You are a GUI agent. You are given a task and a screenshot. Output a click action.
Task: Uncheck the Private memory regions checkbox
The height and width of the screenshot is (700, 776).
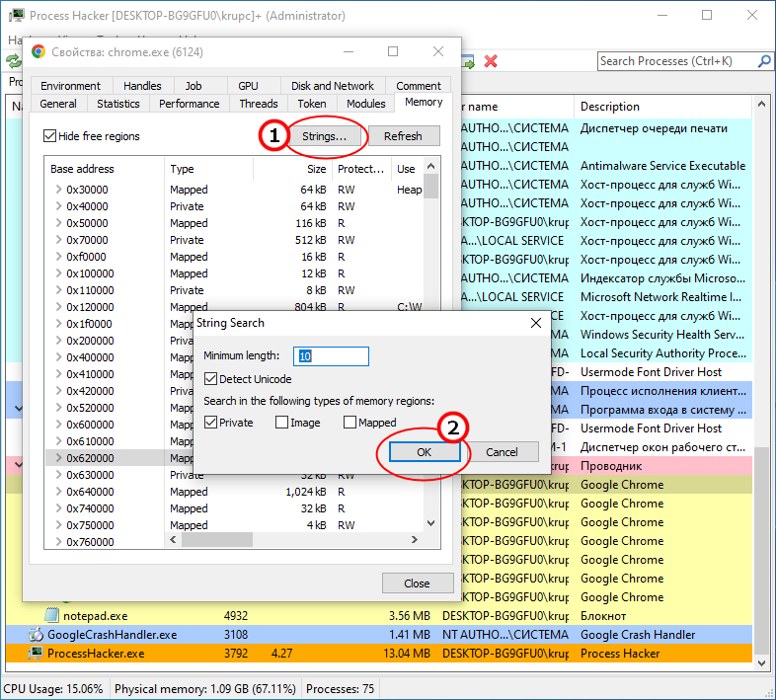[210, 423]
